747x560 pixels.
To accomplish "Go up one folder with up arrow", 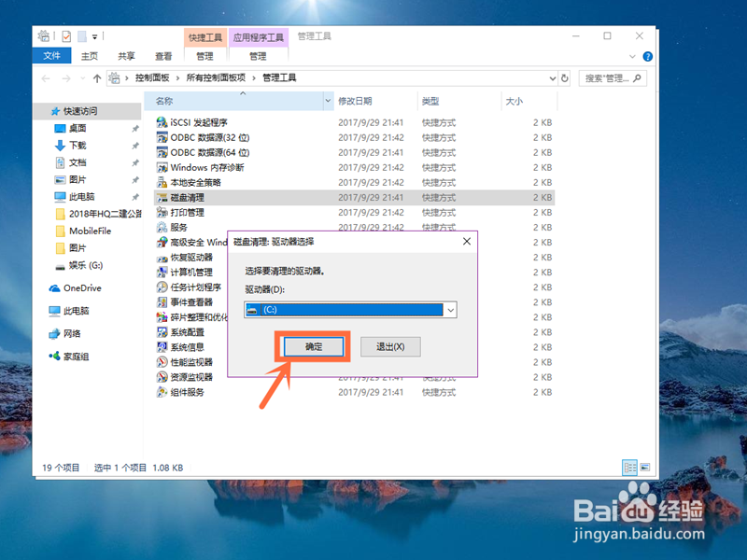I will pos(97,78).
